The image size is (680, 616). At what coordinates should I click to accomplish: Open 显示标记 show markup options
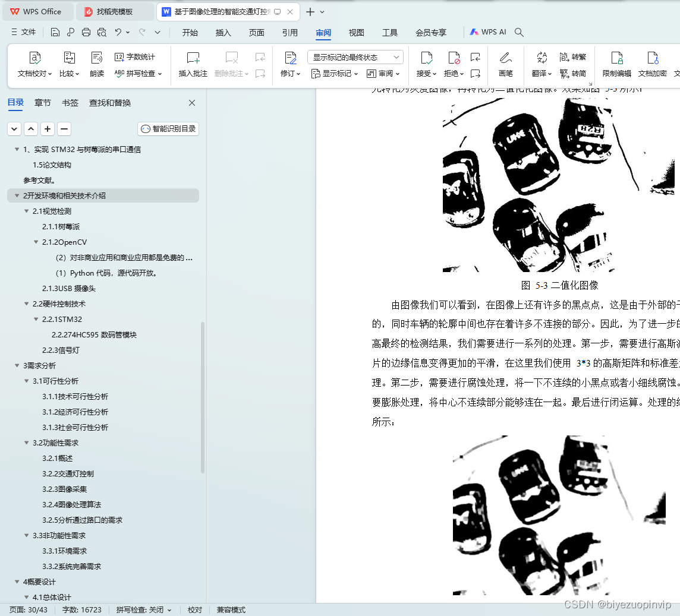335,73
